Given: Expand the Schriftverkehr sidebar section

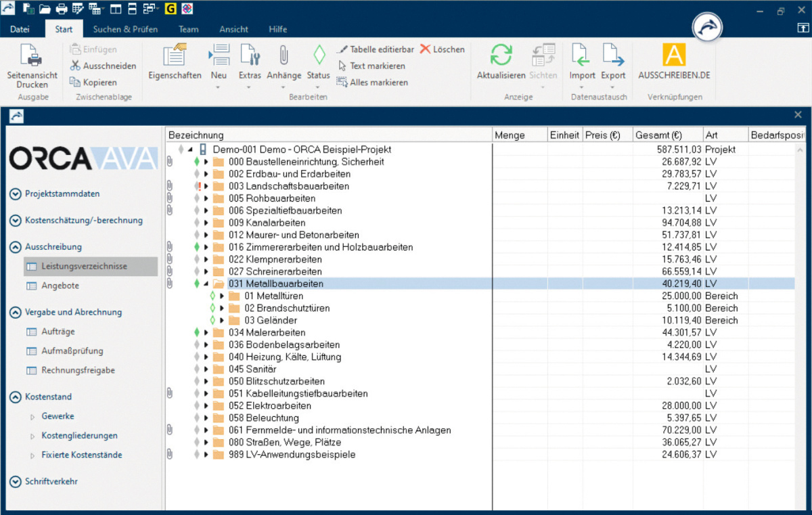Looking at the screenshot, I should click(x=16, y=482).
